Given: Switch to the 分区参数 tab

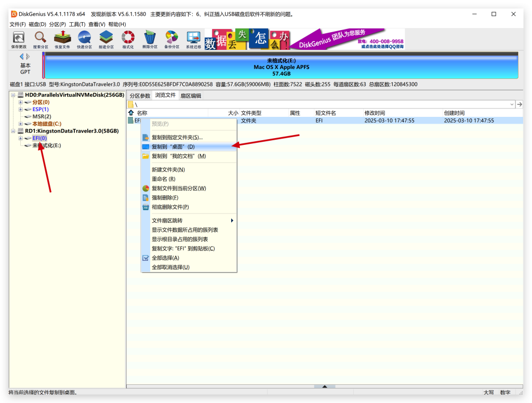Looking at the screenshot, I should click(x=140, y=96).
